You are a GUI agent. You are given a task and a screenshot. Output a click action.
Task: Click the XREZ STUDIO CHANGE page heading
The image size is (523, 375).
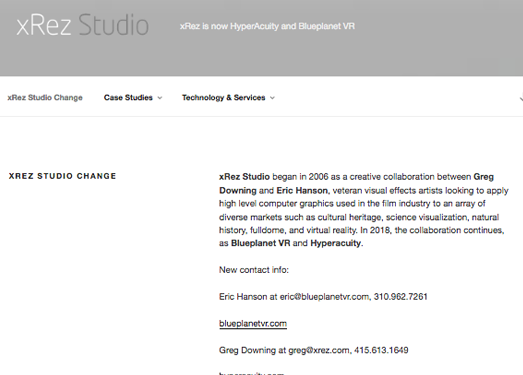pyautogui.click(x=62, y=176)
